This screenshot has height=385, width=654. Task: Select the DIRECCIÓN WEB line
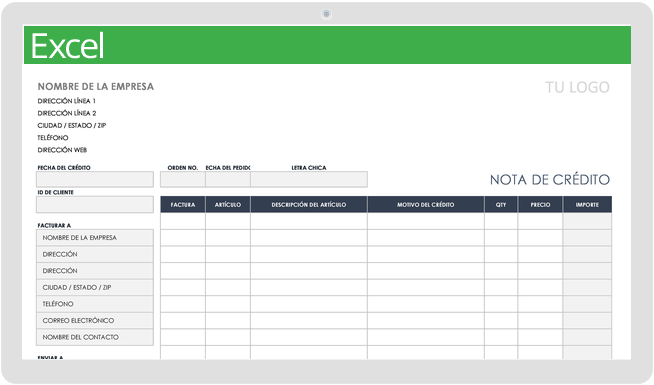pyautogui.click(x=62, y=150)
